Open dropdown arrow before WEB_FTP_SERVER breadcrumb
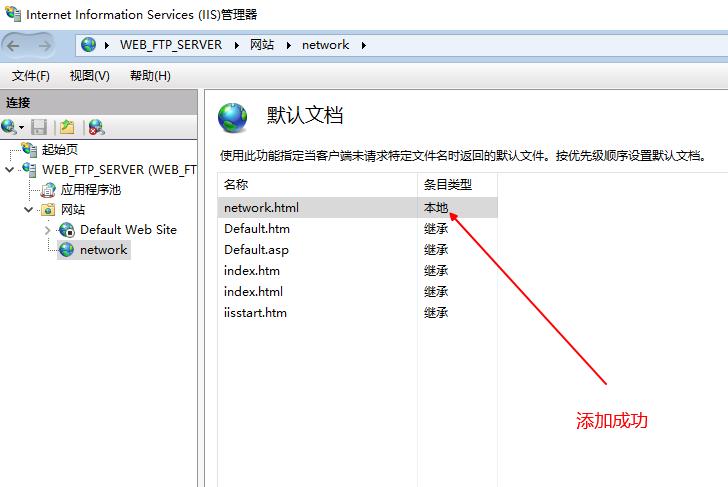This screenshot has width=728, height=487. pos(107,45)
